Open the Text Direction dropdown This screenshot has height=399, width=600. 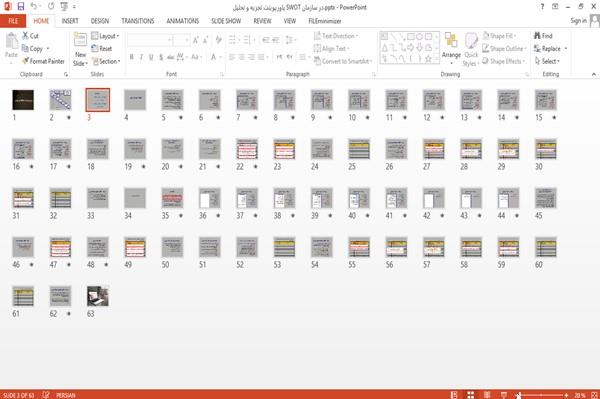click(x=336, y=36)
